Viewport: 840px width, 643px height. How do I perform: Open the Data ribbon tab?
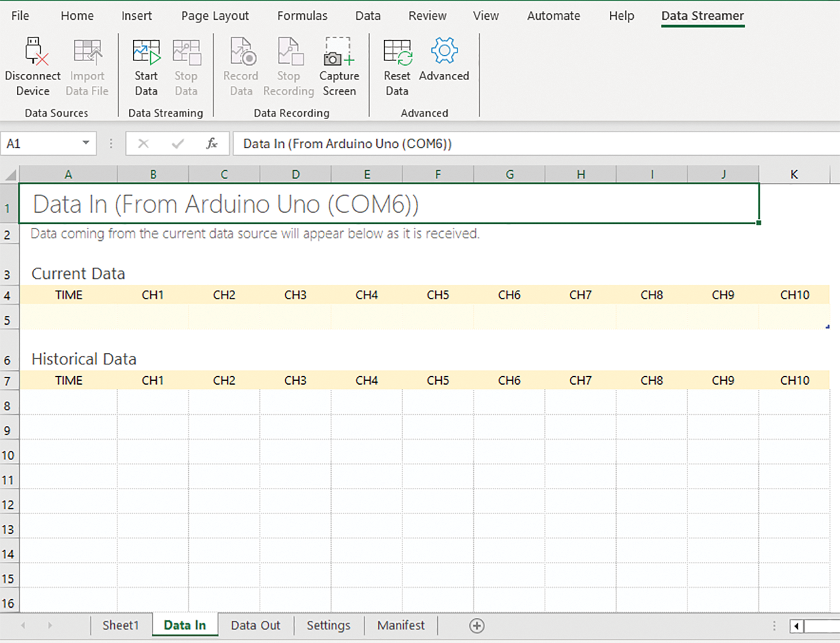click(368, 16)
